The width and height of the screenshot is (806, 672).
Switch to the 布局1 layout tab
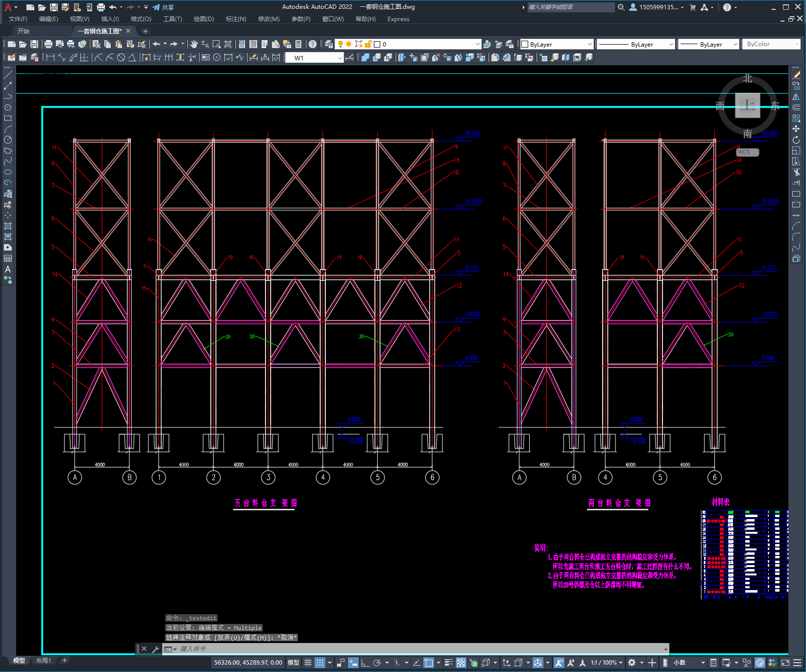pos(44,661)
